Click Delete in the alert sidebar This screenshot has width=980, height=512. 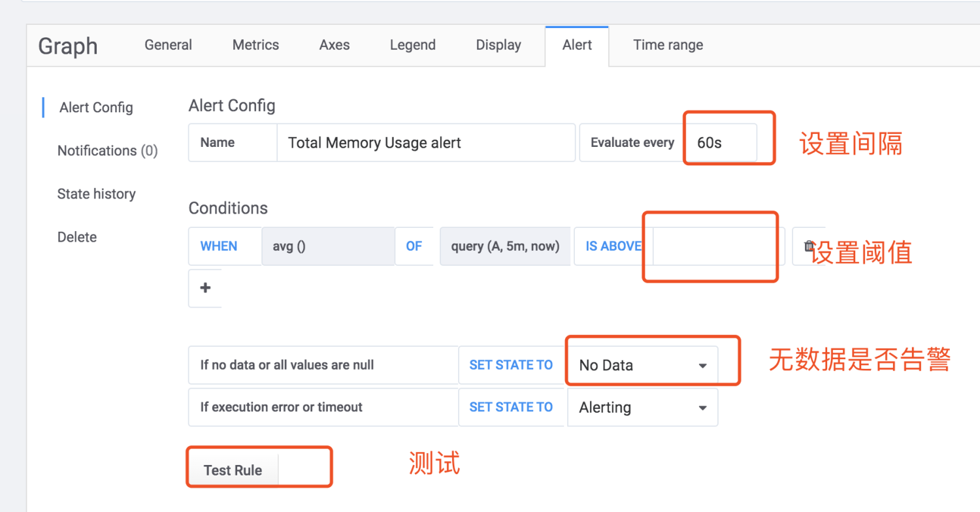click(x=77, y=237)
